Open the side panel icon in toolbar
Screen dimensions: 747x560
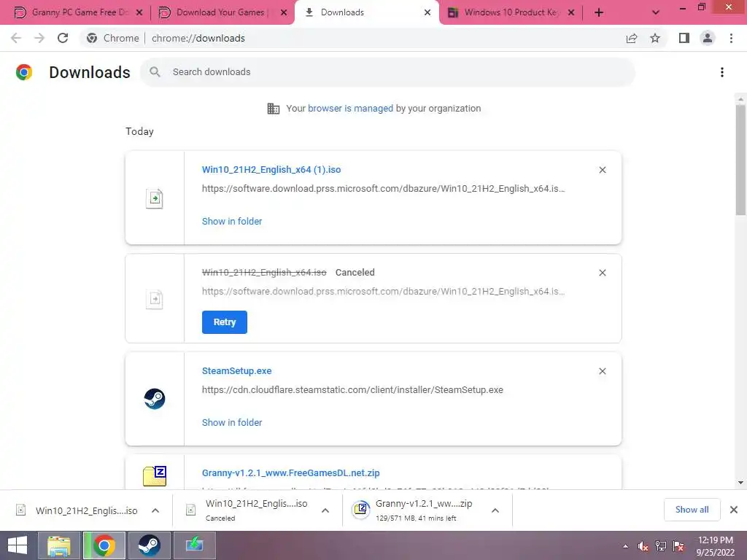coord(684,38)
